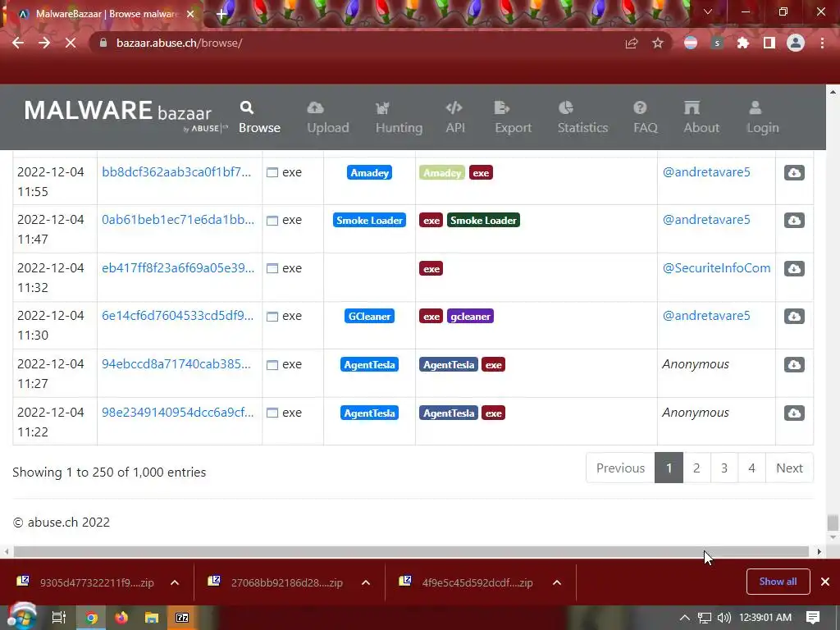Open reporter @andretavare5 in Amadey row
This screenshot has height=630, width=840.
[x=706, y=172]
